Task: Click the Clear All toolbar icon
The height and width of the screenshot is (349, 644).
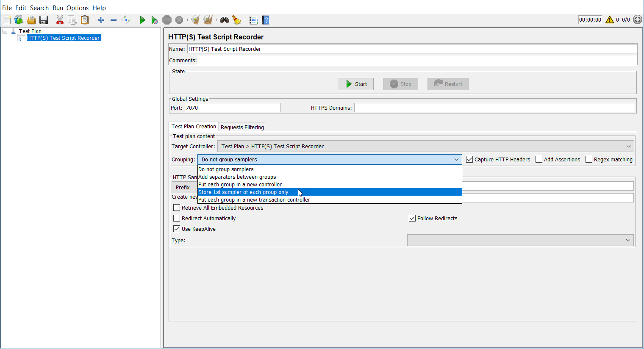Action: click(x=208, y=20)
